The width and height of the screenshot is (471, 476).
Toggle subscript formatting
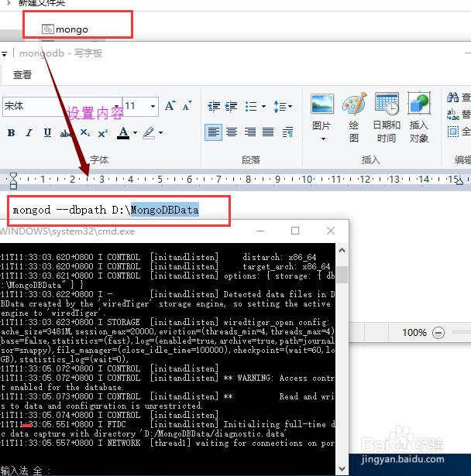tap(84, 132)
